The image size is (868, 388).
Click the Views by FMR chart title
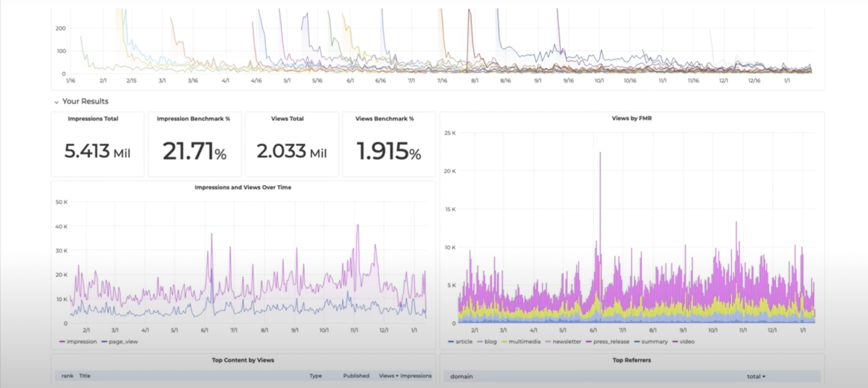(632, 118)
